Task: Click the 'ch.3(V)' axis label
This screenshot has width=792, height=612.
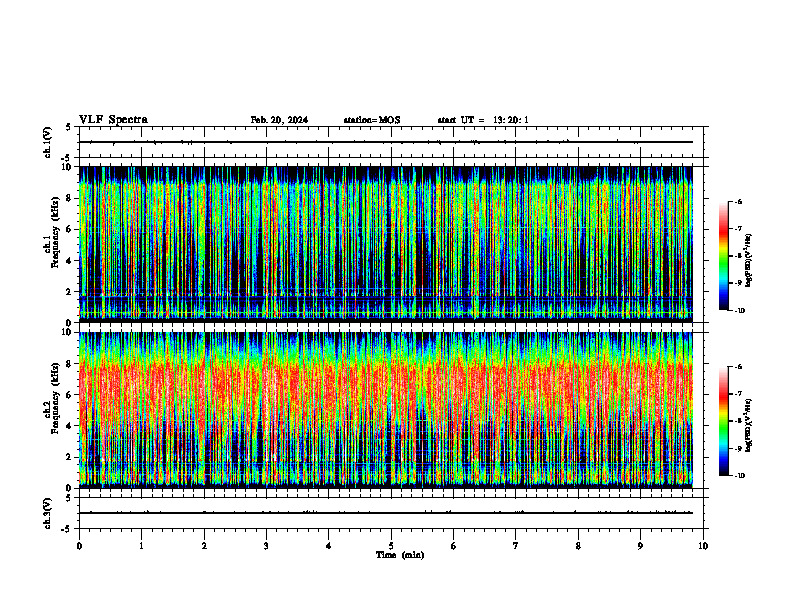Action: click(x=48, y=513)
